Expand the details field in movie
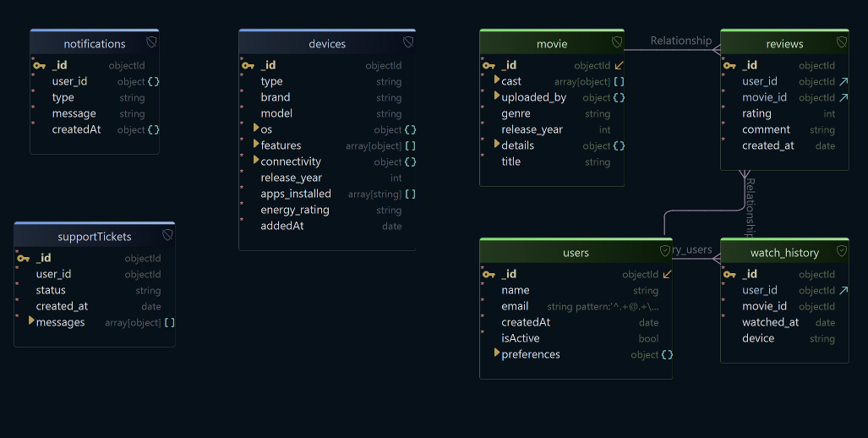 [x=497, y=144]
